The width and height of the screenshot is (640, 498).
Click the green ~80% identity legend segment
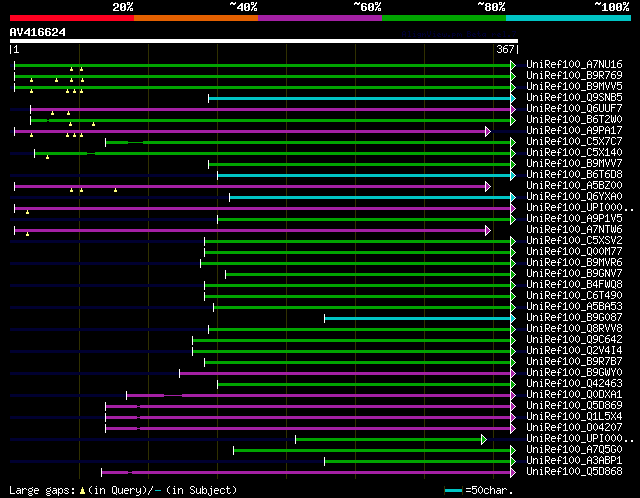(x=444, y=18)
